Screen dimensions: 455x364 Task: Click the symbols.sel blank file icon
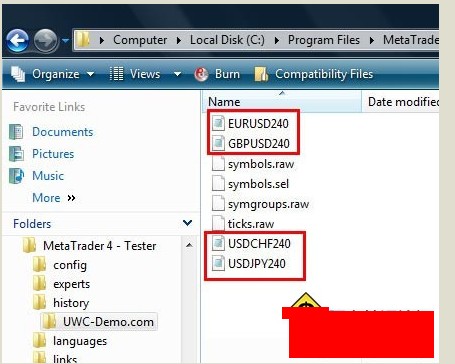(x=218, y=184)
